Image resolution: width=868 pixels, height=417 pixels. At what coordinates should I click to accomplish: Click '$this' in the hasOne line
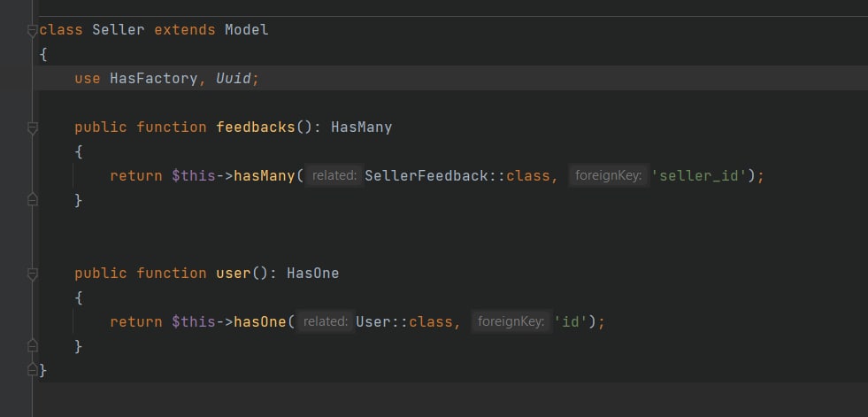(193, 321)
